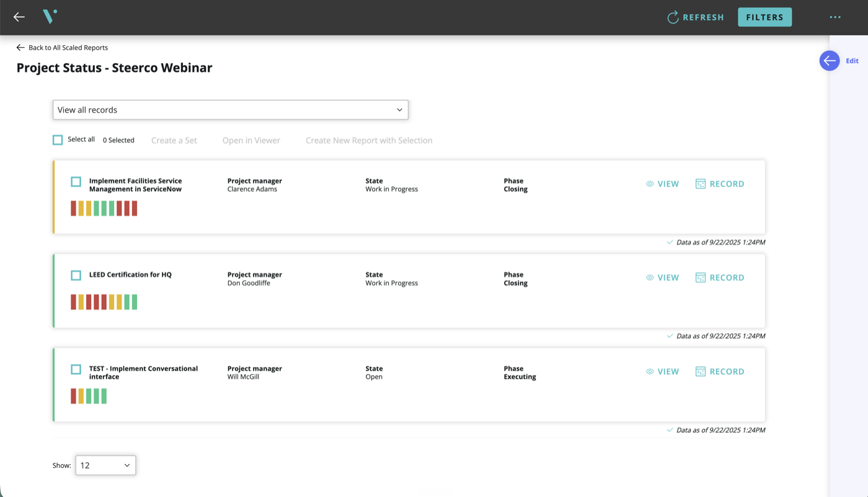Viewport: 868px width, 497px height.
Task: Click yellow status bar of TEST project
Action: [x=81, y=396]
